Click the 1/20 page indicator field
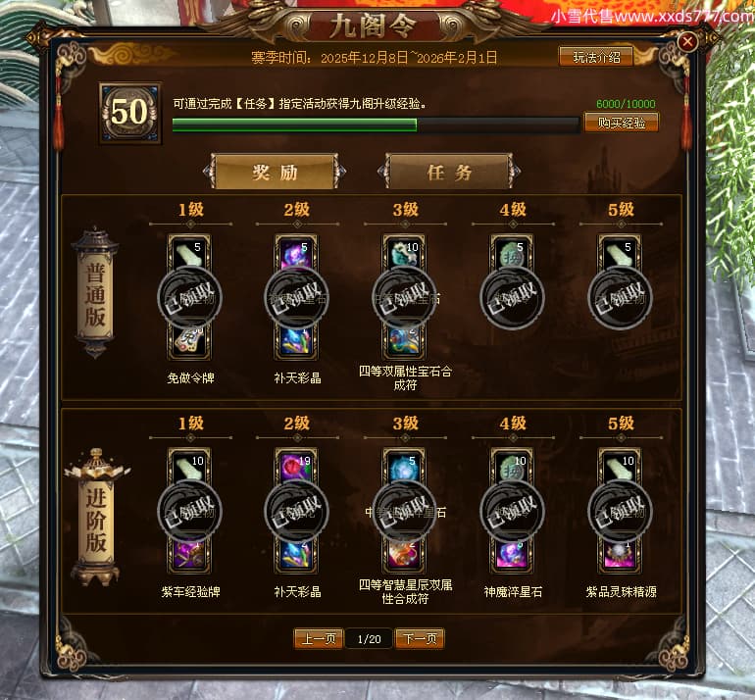Image resolution: width=755 pixels, height=700 pixels. click(369, 639)
